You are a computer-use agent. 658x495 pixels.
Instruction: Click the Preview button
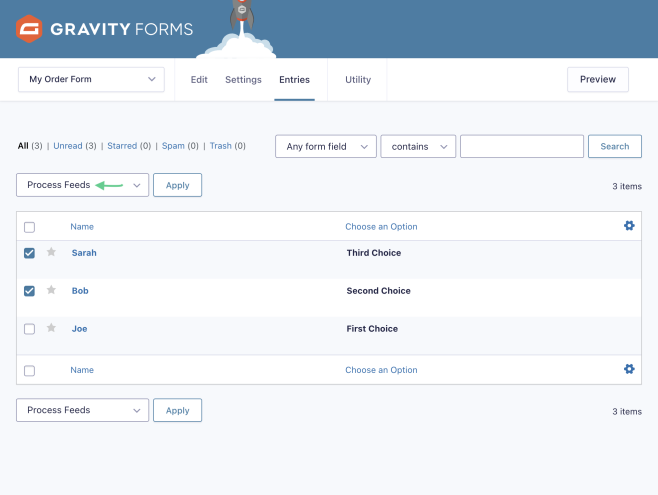(598, 79)
